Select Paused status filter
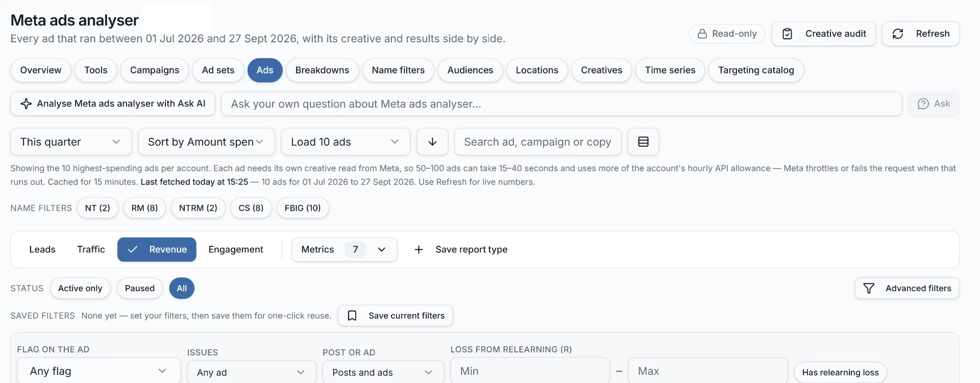Screen dimensions: 980x383 click(140, 288)
